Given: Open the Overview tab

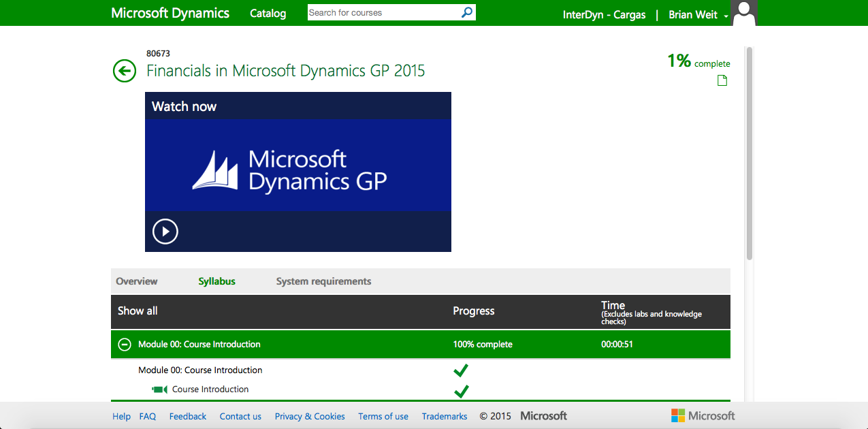Looking at the screenshot, I should click(137, 281).
